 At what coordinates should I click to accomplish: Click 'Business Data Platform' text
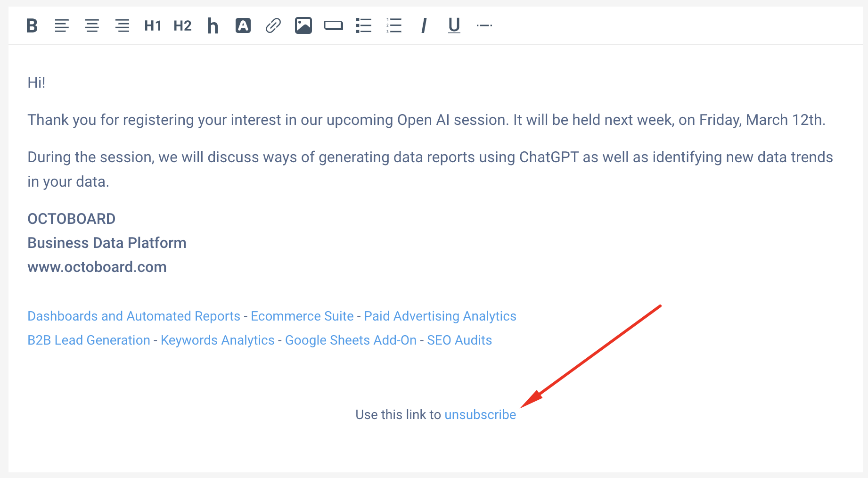(107, 243)
